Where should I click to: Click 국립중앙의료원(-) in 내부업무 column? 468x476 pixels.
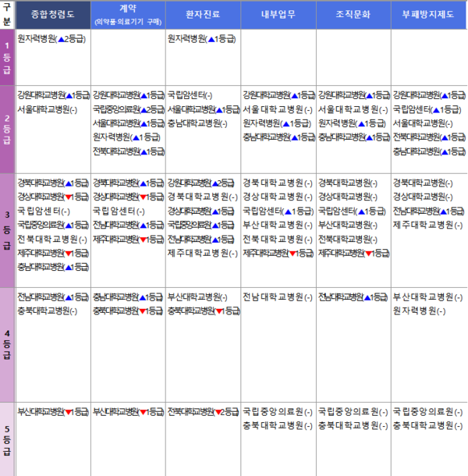278,412
